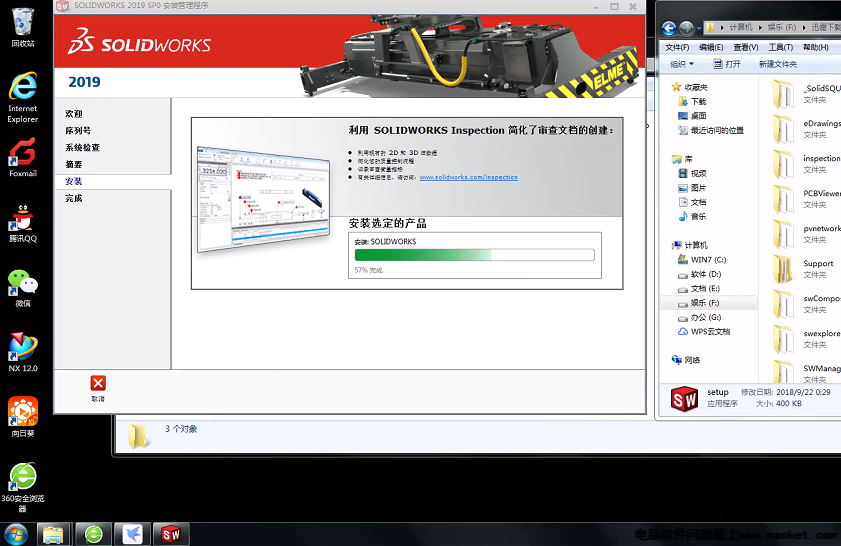Screen dimensions: 841x546
Task: Open the Recycle Bin desktop icon
Action: 23,26
